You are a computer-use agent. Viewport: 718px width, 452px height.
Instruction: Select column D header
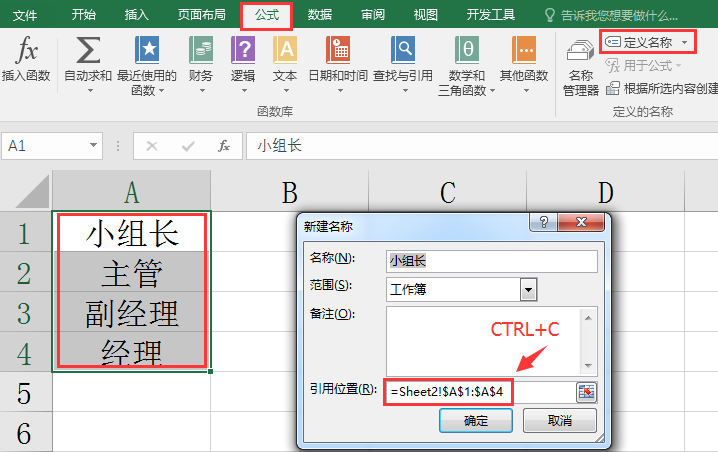605,191
